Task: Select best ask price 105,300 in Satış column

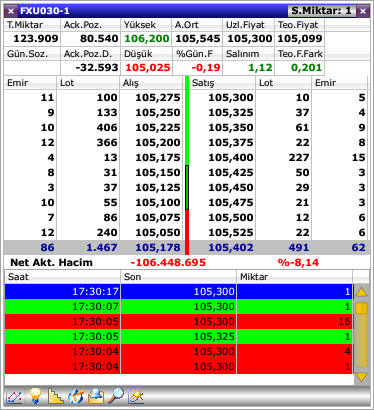Action: click(231, 97)
